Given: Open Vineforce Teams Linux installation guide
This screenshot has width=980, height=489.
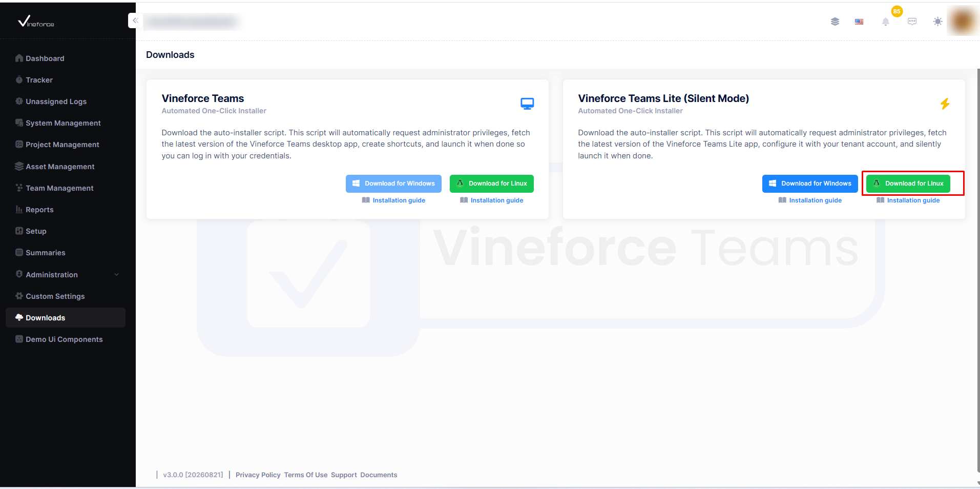Looking at the screenshot, I should tap(492, 200).
